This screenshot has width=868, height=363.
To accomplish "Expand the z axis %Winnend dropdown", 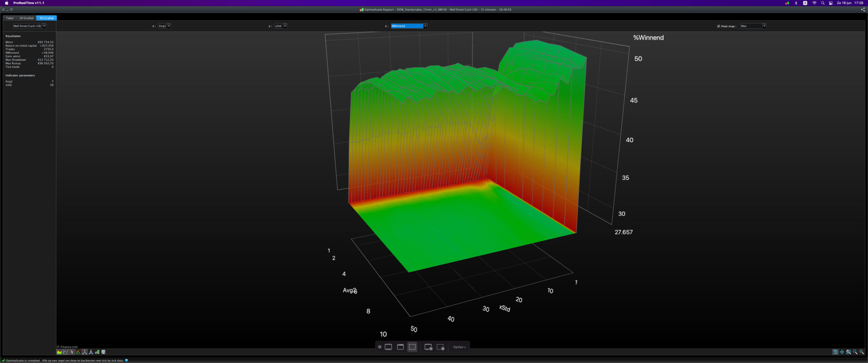I will tap(425, 26).
